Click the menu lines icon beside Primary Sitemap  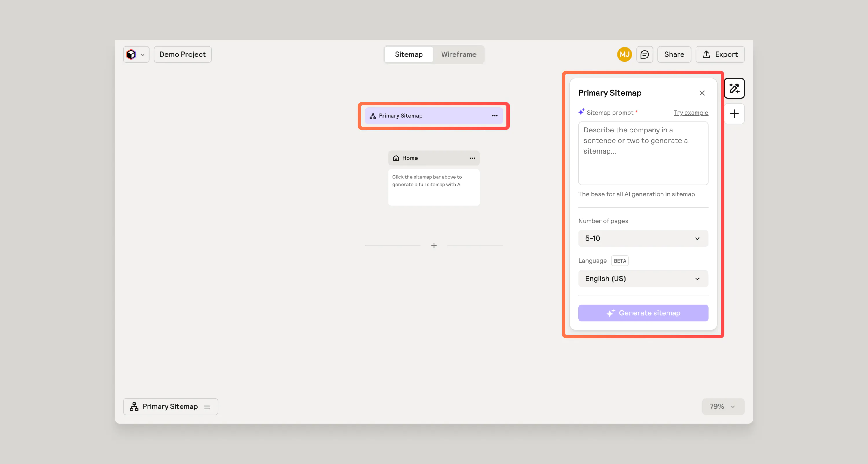207,407
